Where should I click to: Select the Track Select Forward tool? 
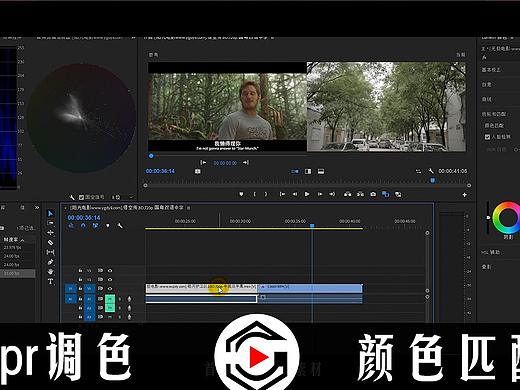click(x=50, y=223)
